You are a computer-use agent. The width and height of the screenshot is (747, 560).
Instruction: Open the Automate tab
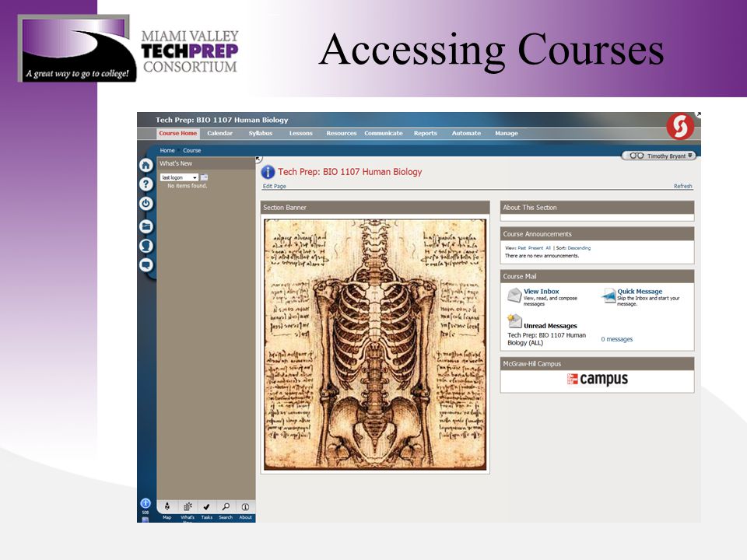(x=466, y=133)
